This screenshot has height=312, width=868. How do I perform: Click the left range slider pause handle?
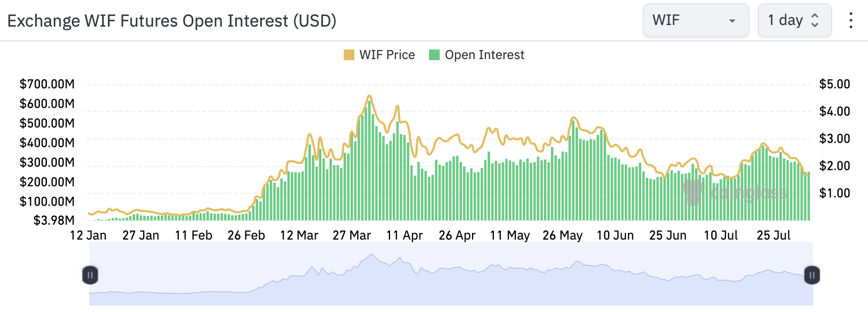coord(90,275)
